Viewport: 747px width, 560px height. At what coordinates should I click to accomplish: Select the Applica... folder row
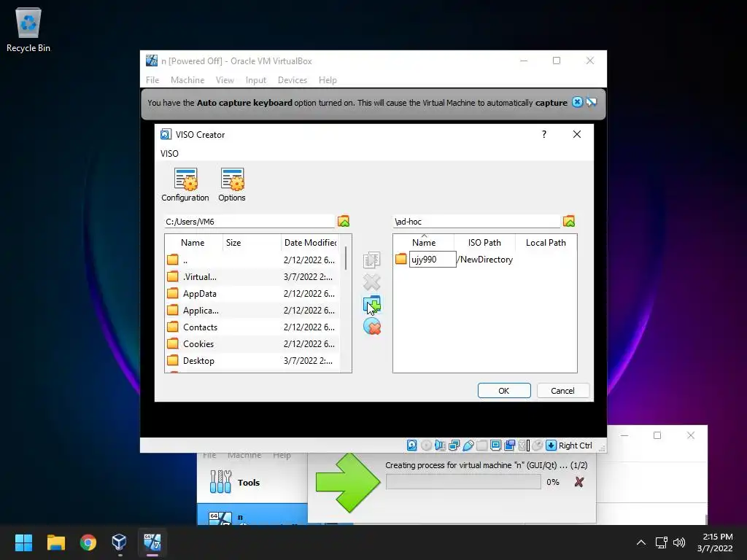coord(252,310)
